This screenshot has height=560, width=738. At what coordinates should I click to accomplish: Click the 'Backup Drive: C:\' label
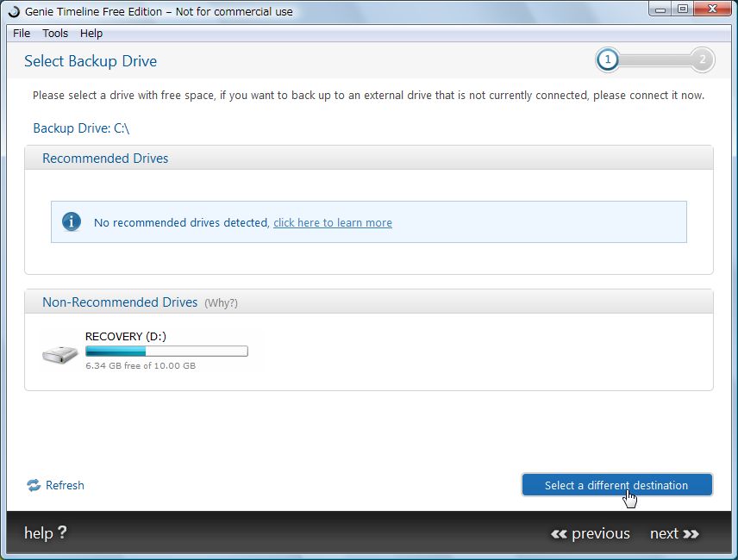[x=81, y=128]
